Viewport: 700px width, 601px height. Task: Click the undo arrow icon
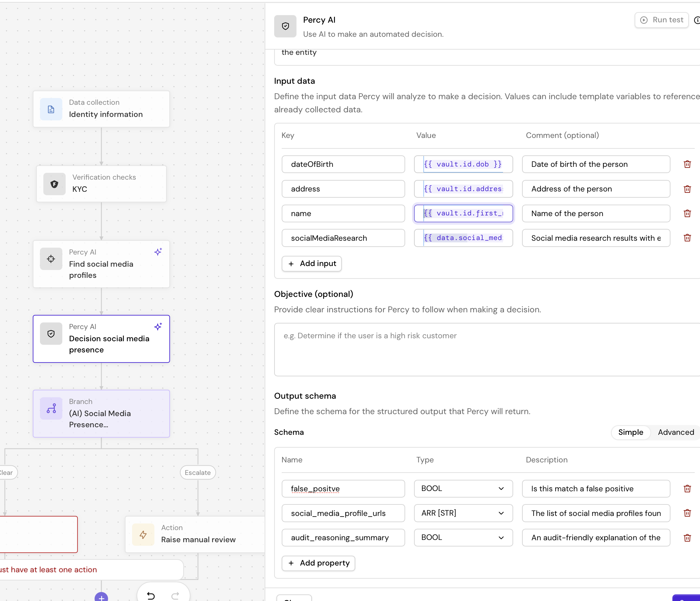click(x=151, y=596)
